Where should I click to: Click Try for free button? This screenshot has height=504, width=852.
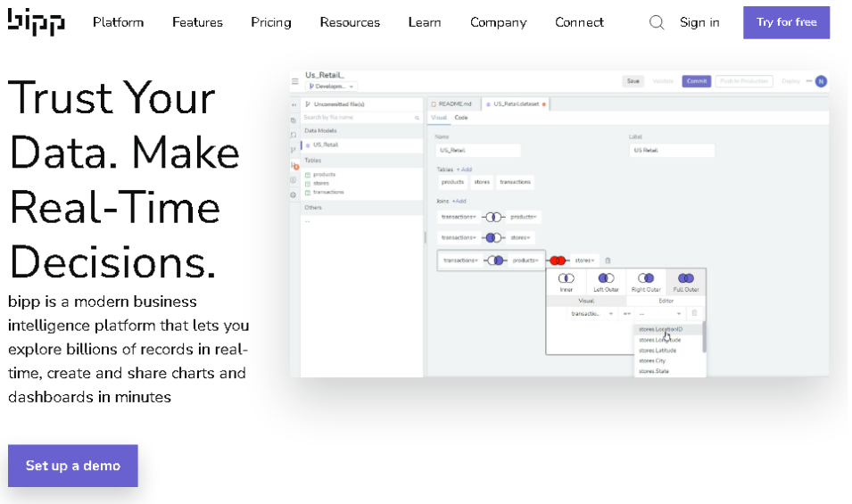tap(786, 22)
